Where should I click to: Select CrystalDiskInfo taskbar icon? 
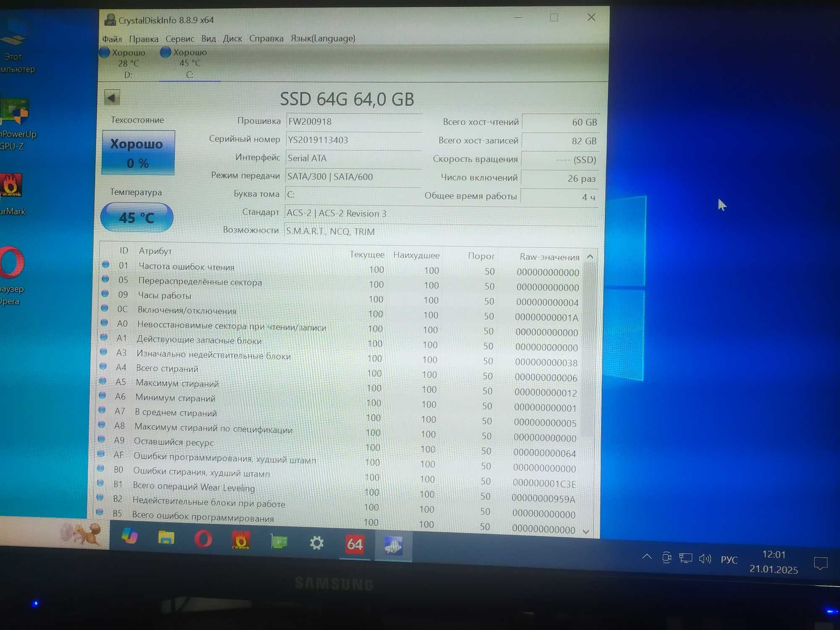click(394, 545)
